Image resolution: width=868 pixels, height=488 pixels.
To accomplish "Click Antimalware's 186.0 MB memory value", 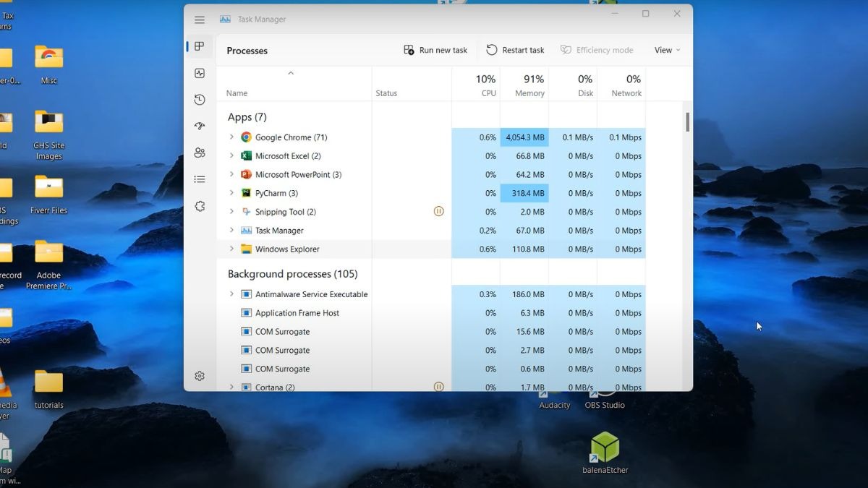I will pos(529,294).
